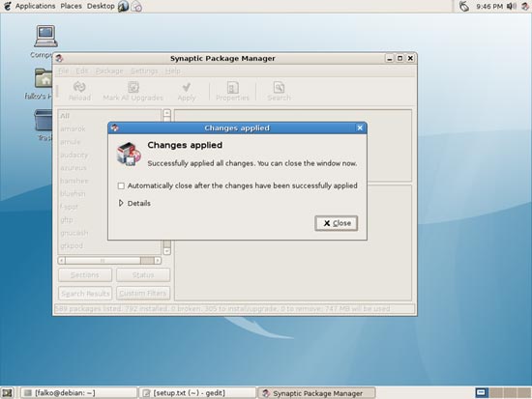Click the mail launcher icon in top panel
The image size is (532, 399).
tap(136, 7)
